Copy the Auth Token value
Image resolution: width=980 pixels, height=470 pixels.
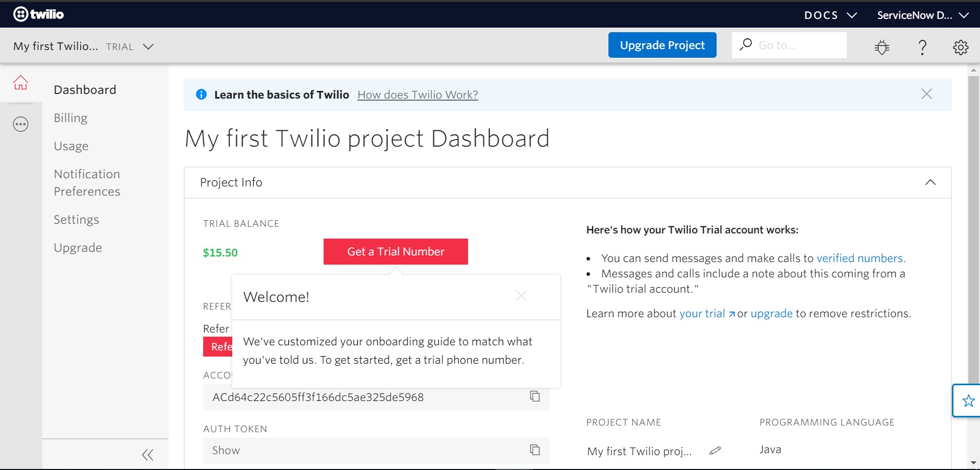coord(535,450)
